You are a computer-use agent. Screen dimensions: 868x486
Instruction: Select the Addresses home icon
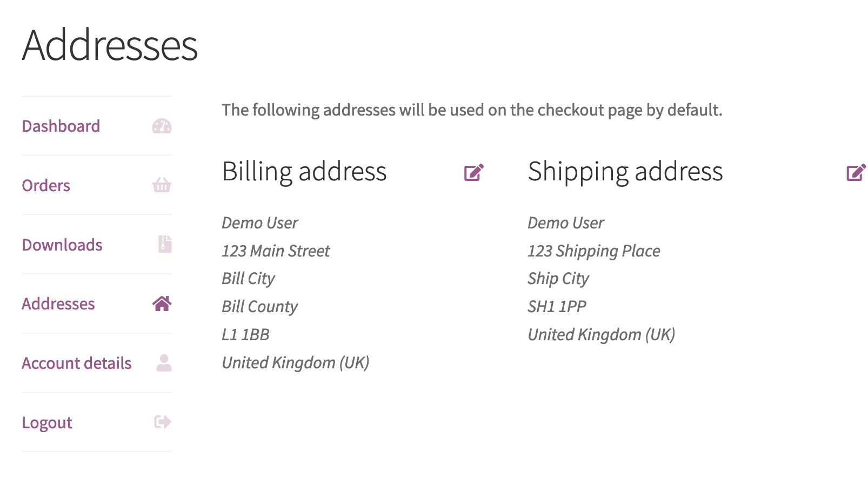(x=161, y=303)
